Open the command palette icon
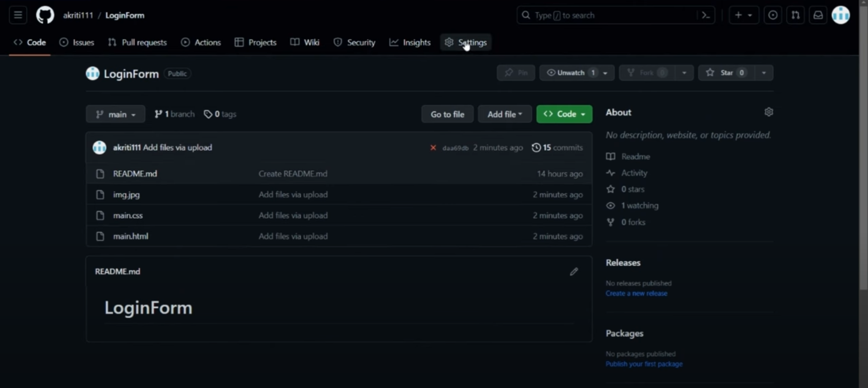This screenshot has height=388, width=868. coord(706,15)
